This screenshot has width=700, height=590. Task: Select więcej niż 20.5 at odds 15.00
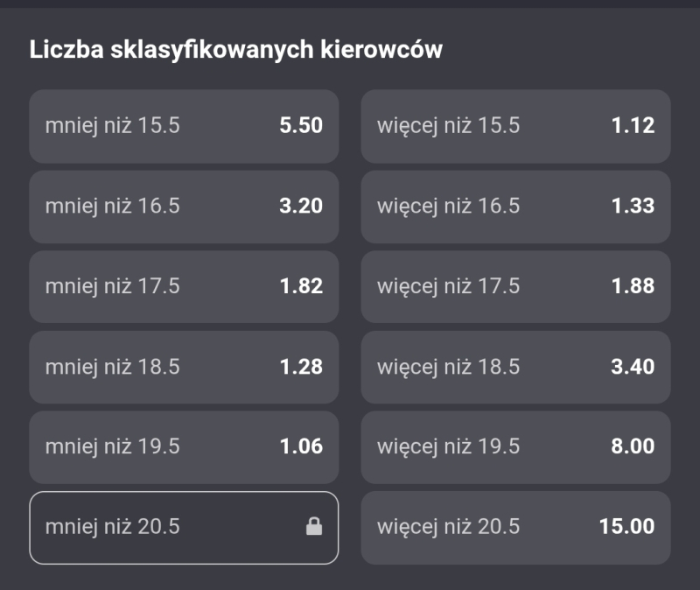point(515,527)
